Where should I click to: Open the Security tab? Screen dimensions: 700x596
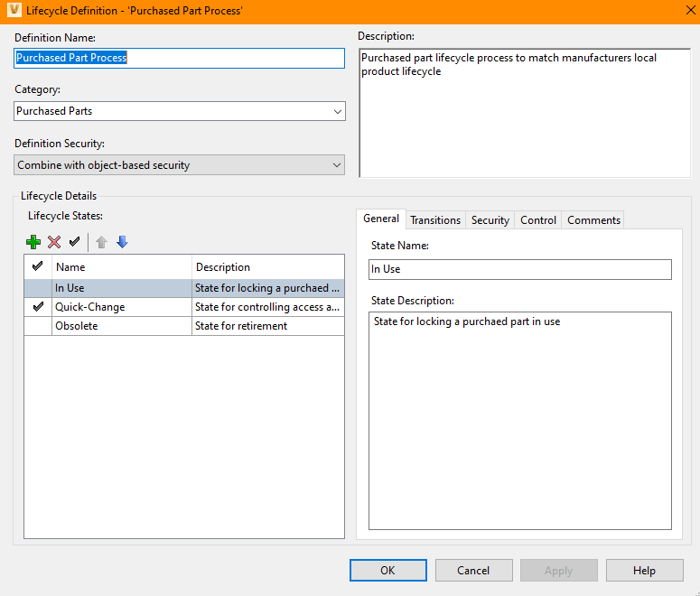coord(490,220)
